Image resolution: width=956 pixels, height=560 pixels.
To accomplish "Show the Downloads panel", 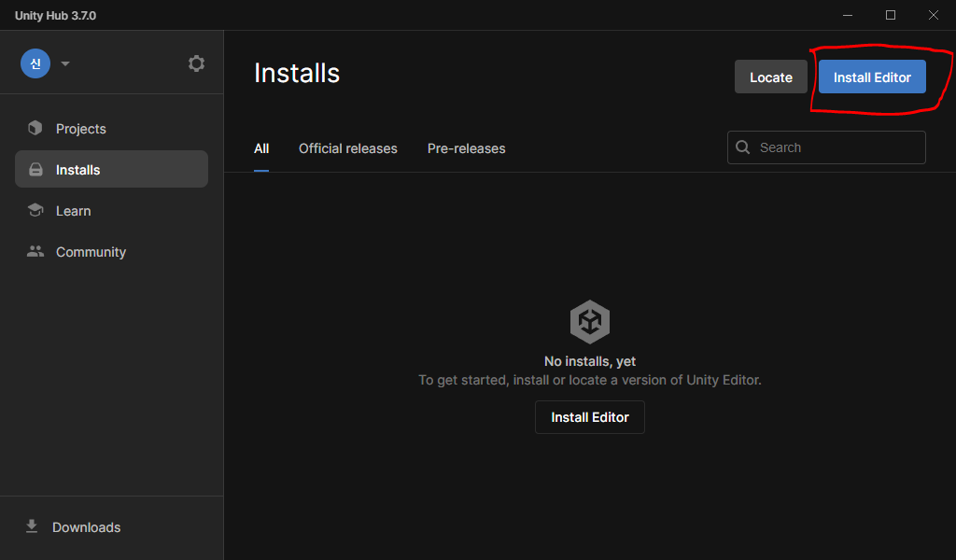I will pyautogui.click(x=86, y=527).
